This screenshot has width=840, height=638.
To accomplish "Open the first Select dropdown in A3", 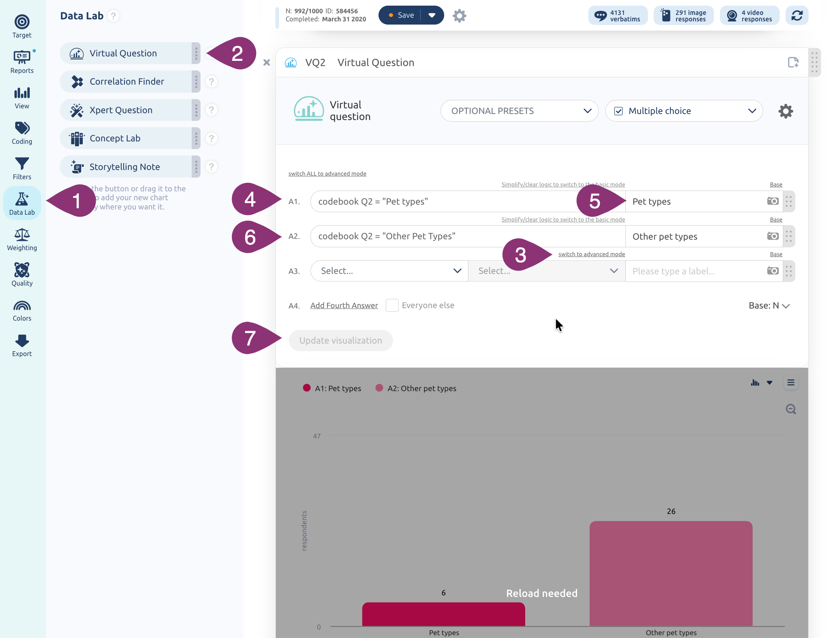I will click(389, 271).
